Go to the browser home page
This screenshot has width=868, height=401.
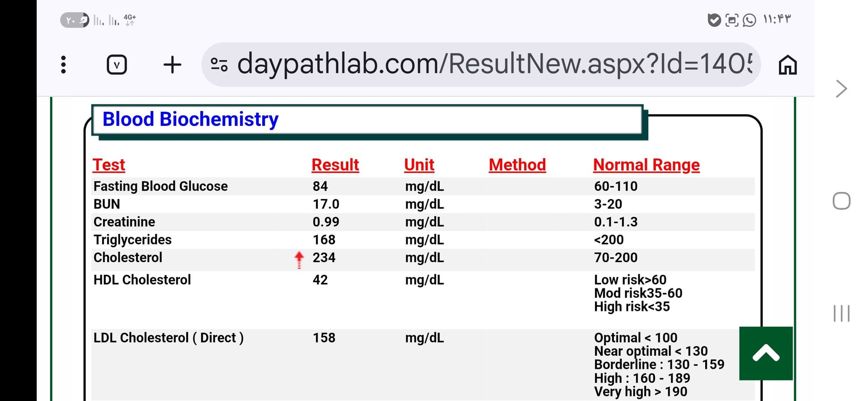pos(788,65)
